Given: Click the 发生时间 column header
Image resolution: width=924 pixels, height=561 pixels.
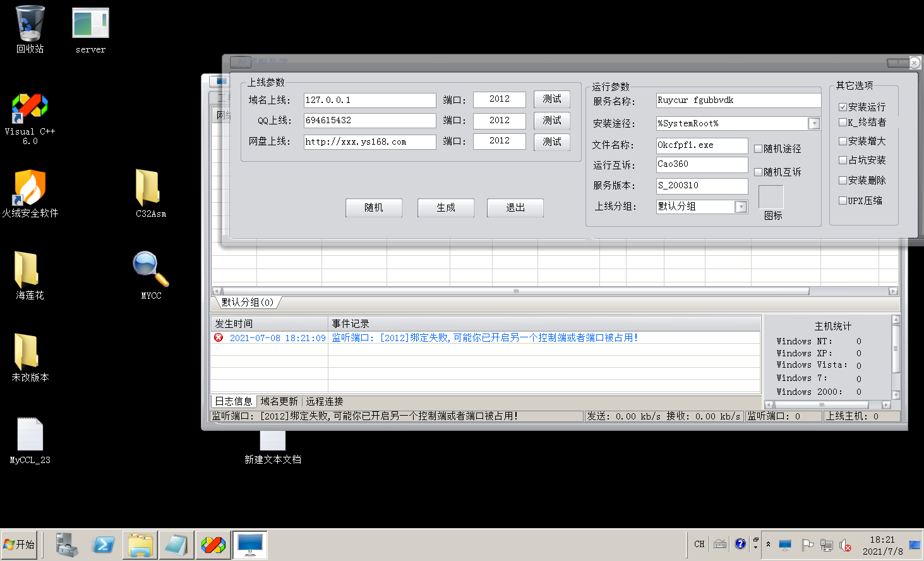Looking at the screenshot, I should [x=269, y=323].
